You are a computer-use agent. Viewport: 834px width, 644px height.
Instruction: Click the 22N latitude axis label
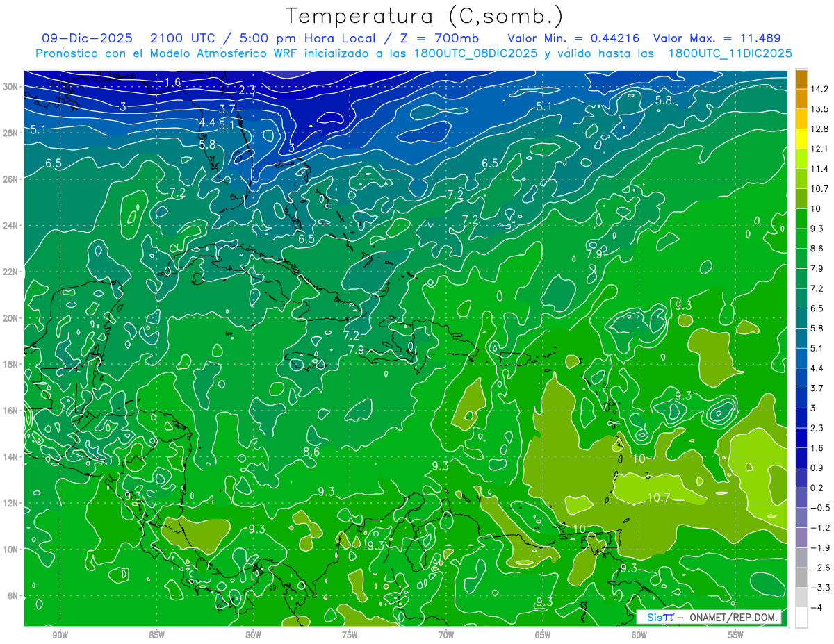[x=12, y=272]
